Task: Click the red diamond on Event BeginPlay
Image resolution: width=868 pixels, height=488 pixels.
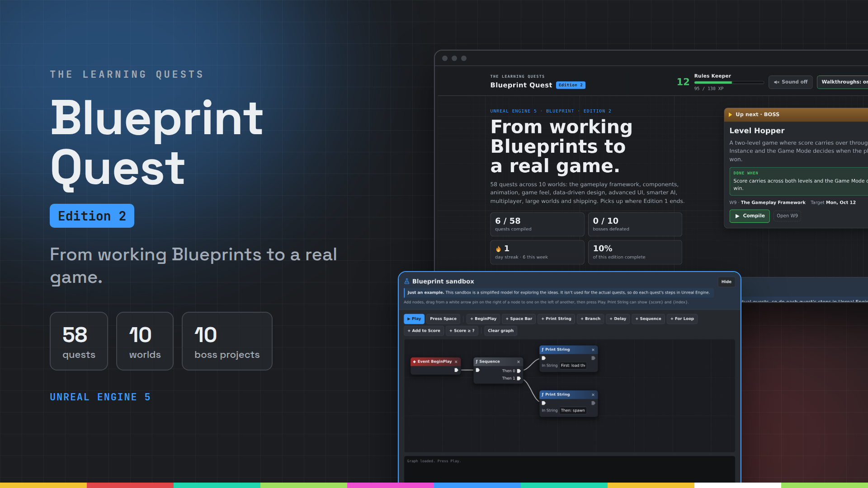Action: (x=414, y=361)
